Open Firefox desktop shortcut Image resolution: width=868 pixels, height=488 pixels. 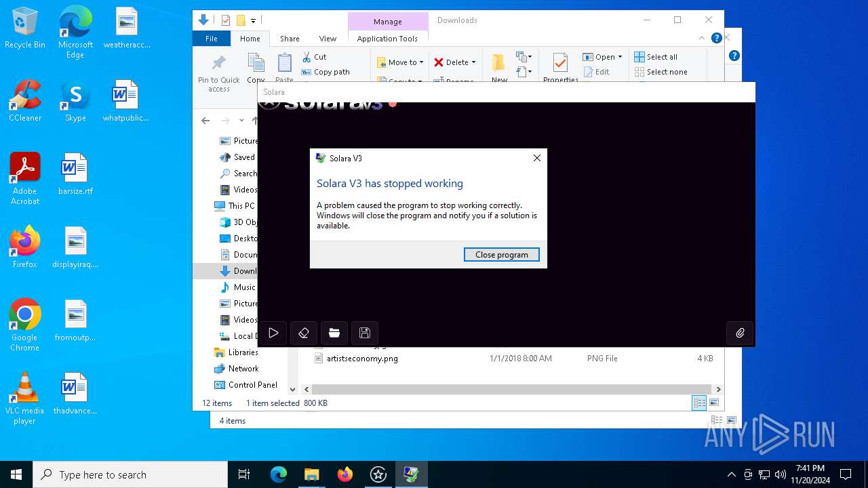pos(25,247)
